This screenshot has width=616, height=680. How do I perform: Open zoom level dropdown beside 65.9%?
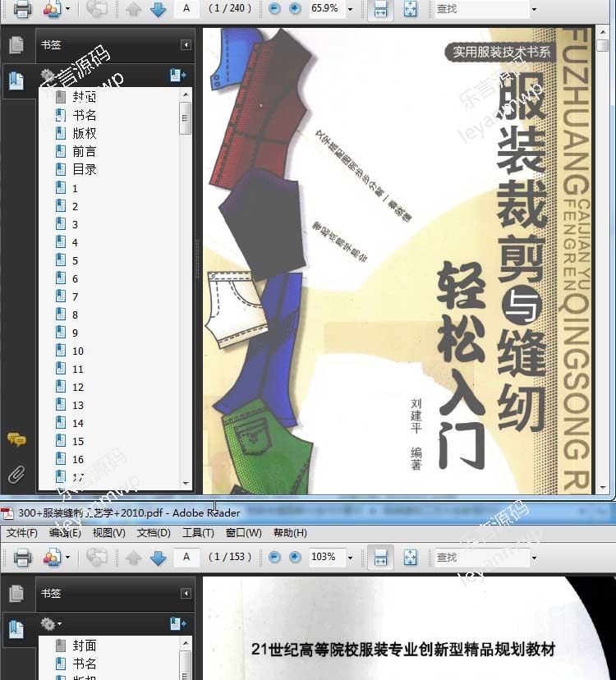(x=351, y=9)
